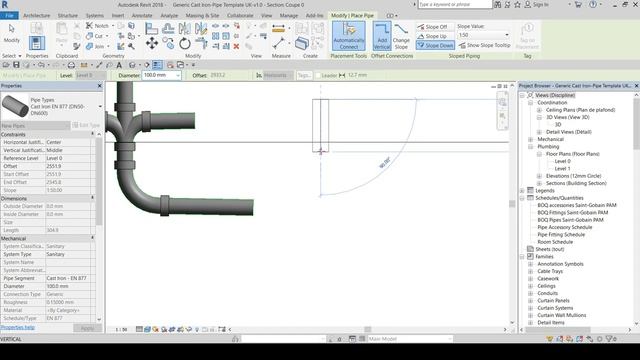Click the Text tool in quick access toolbar
This screenshot has height=360, width=640.
tap(119, 65)
